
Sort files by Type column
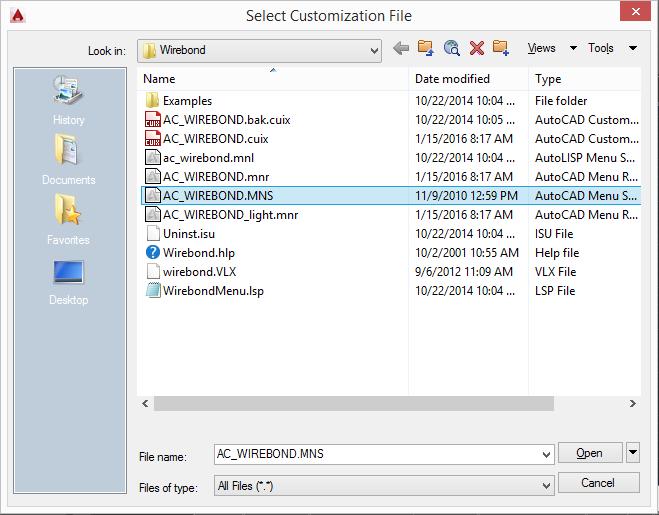585,79
